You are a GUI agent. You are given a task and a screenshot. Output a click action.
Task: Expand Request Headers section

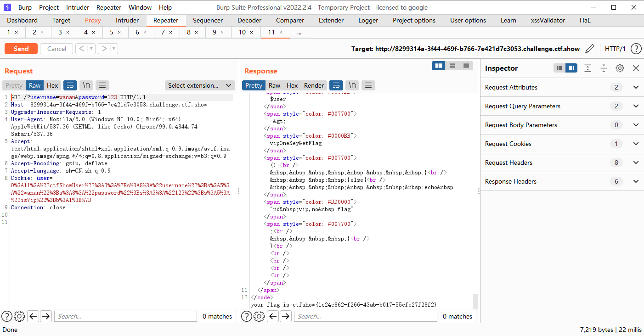(636, 162)
